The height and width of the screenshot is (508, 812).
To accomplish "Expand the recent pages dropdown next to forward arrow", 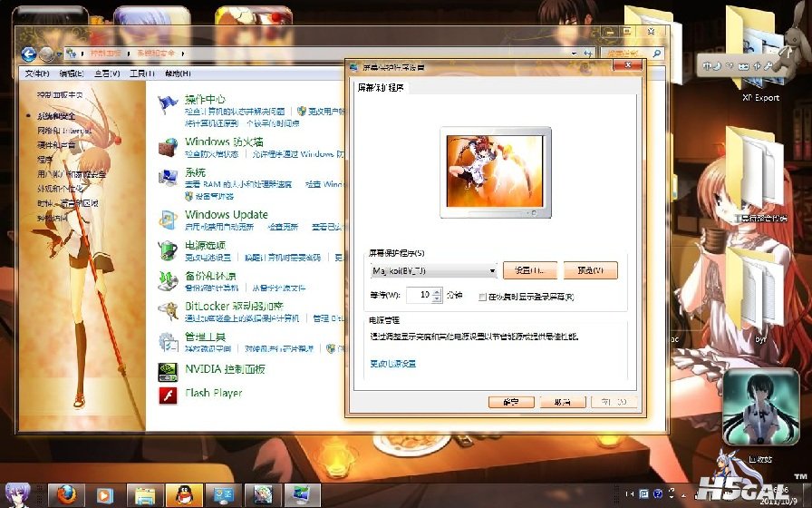I will coord(59,54).
